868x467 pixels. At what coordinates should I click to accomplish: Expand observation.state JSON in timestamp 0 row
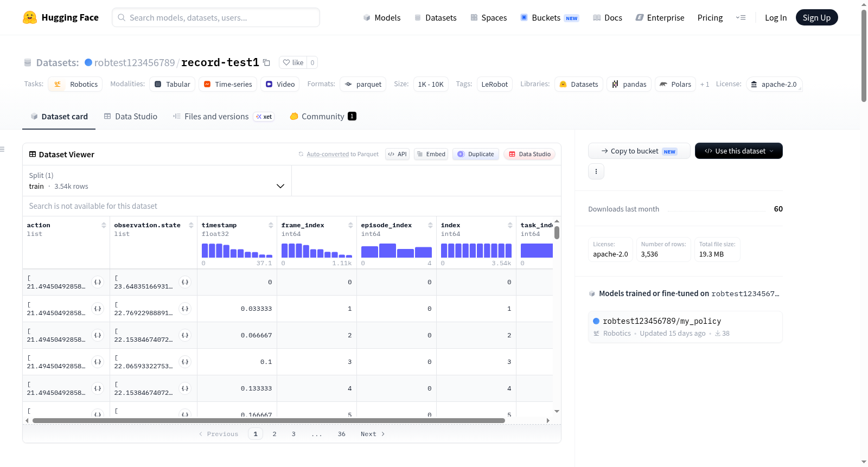(x=185, y=282)
